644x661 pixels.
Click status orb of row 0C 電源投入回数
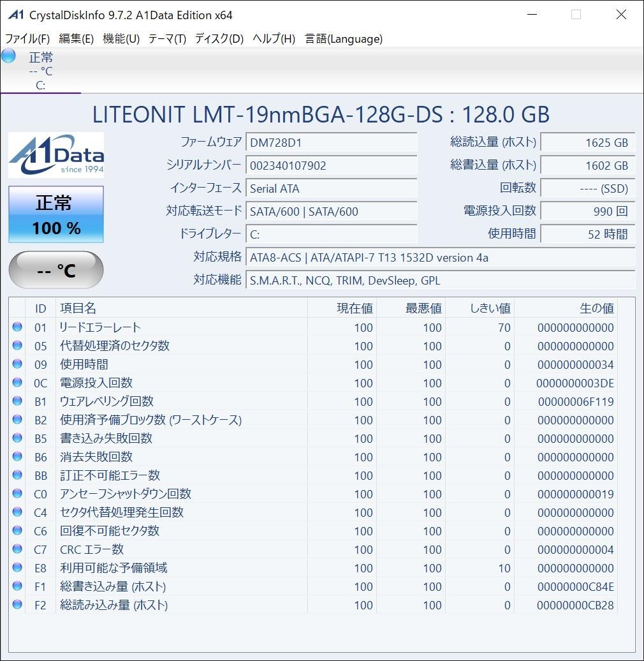coord(17,382)
